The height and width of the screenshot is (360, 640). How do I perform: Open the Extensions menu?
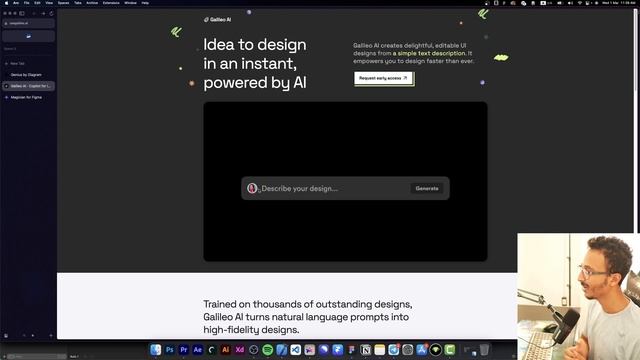click(111, 3)
